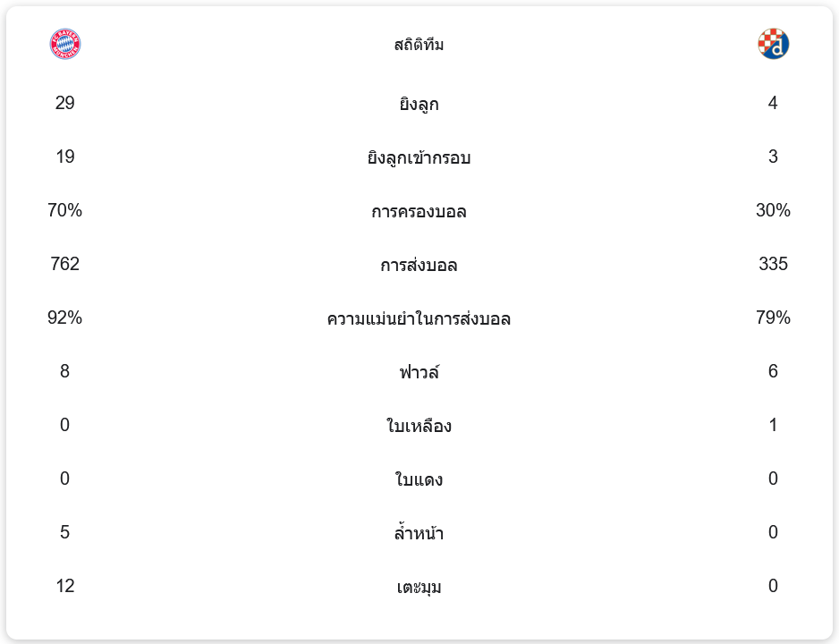Click Bayern's 12 corners value
The height and width of the screenshot is (644, 839).
[x=64, y=586]
